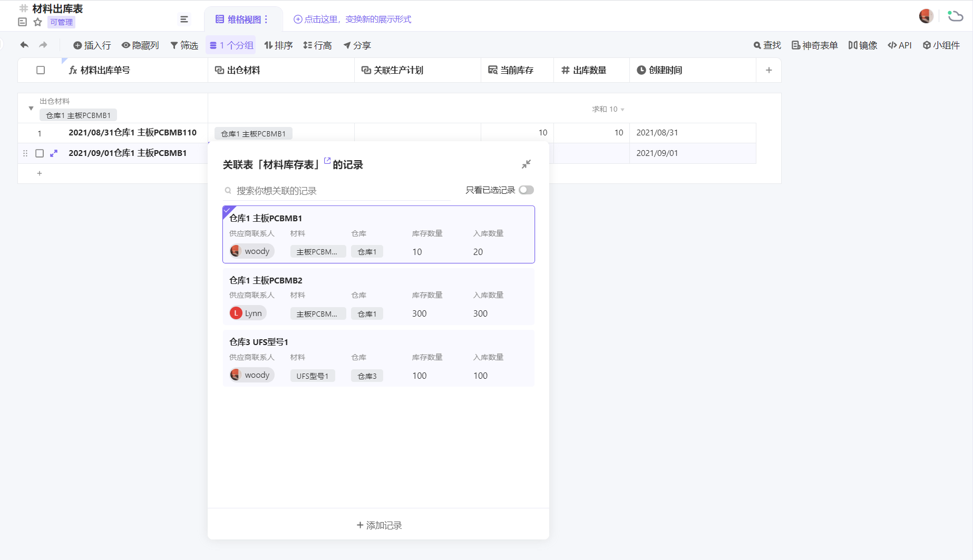Click the API icon
The image size is (973, 560).
(x=892, y=45)
